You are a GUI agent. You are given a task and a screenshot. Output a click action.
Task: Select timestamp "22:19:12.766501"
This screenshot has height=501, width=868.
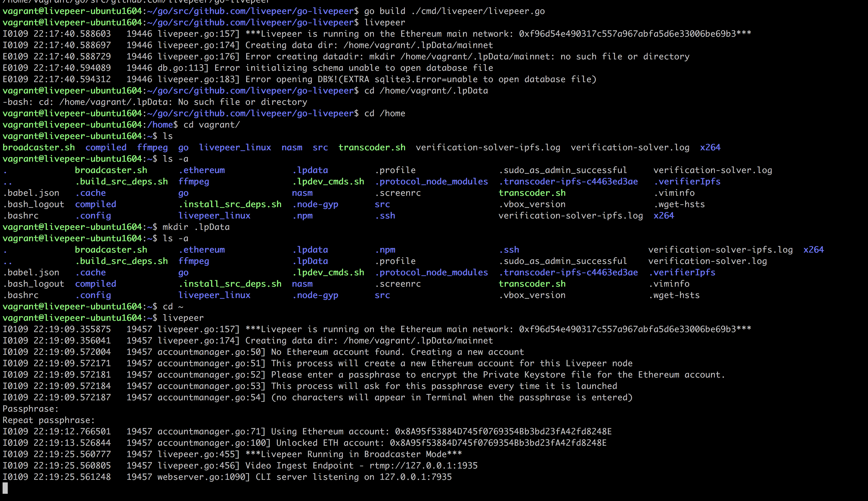coord(72,432)
